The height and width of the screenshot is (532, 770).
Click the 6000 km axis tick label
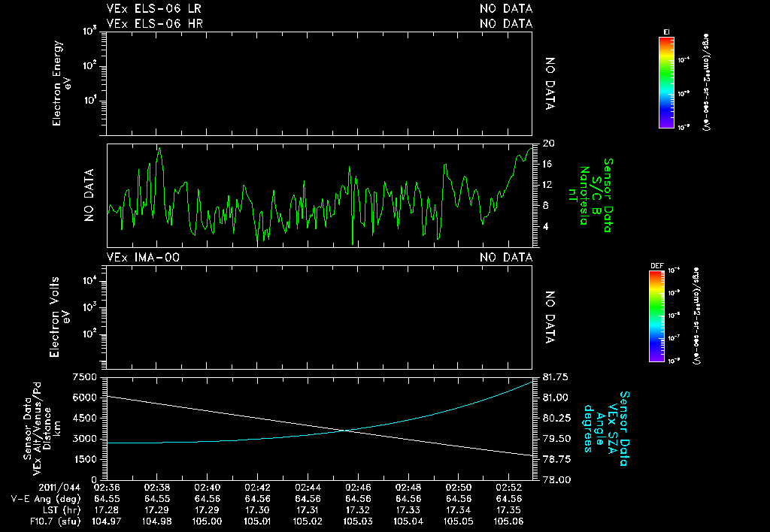84,398
